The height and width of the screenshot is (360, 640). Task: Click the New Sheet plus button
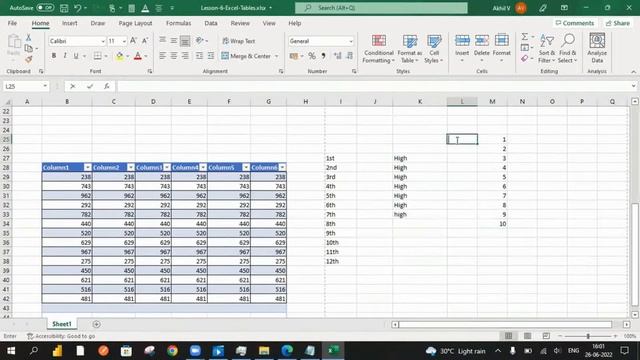[96, 324]
